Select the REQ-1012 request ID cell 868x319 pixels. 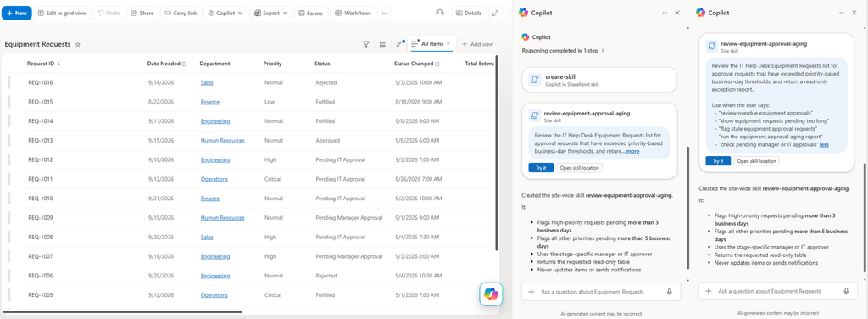[41, 160]
